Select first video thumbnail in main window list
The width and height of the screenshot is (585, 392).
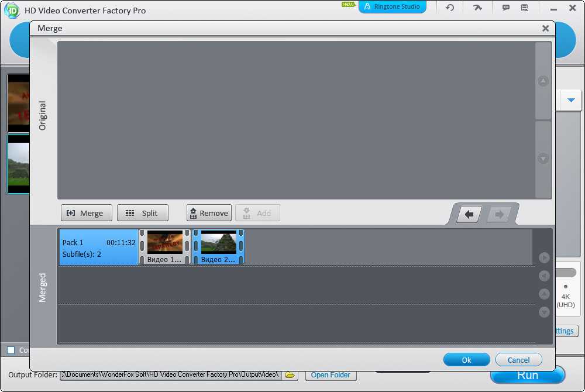(18, 103)
